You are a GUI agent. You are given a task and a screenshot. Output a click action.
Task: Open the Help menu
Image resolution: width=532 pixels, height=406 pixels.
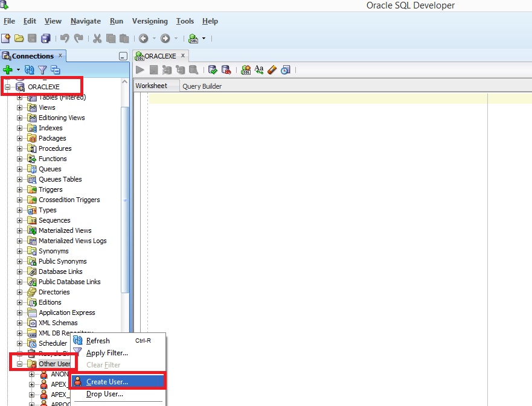coord(210,21)
